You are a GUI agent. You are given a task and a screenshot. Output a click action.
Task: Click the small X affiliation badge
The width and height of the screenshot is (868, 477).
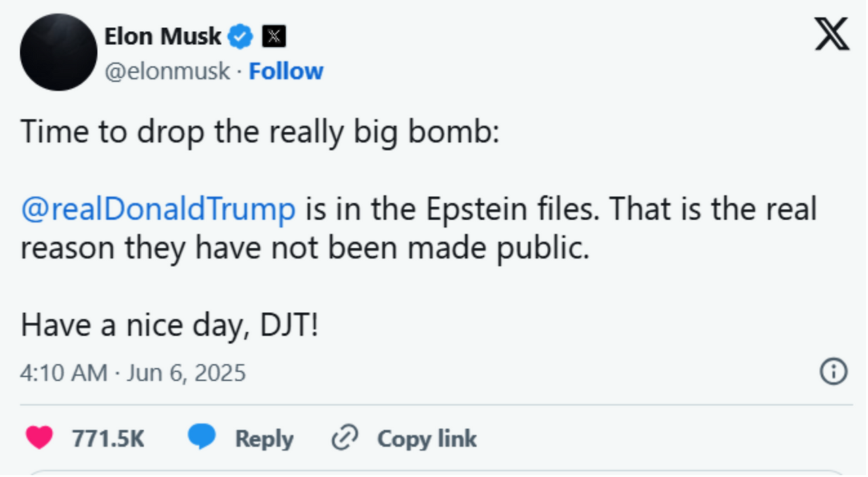pyautogui.click(x=274, y=37)
